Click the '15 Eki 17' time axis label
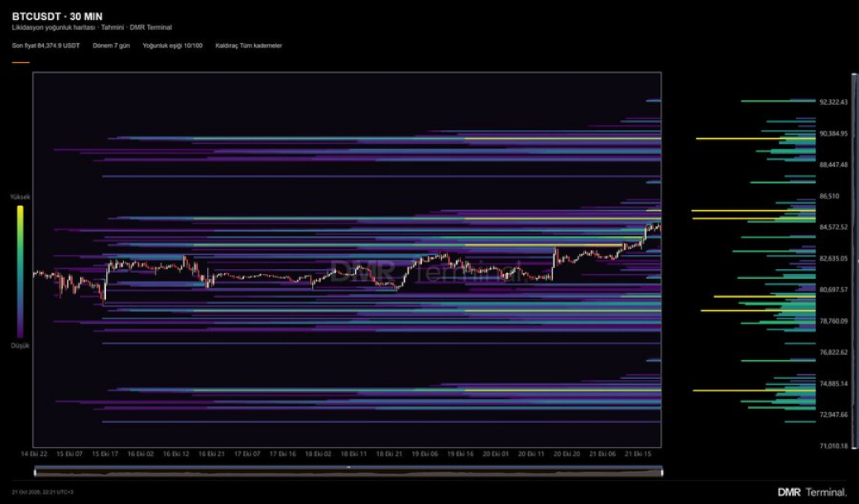This screenshot has width=859, height=504. pyautogui.click(x=105, y=454)
